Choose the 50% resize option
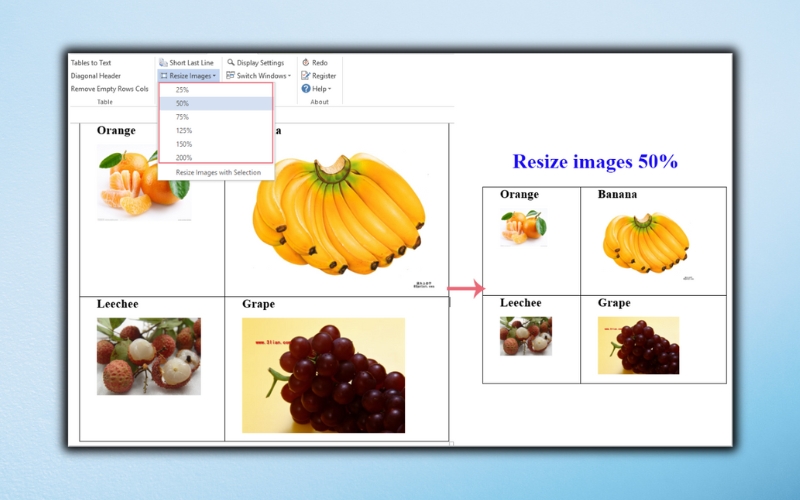Viewport: 800px width, 500px height. tap(216, 103)
